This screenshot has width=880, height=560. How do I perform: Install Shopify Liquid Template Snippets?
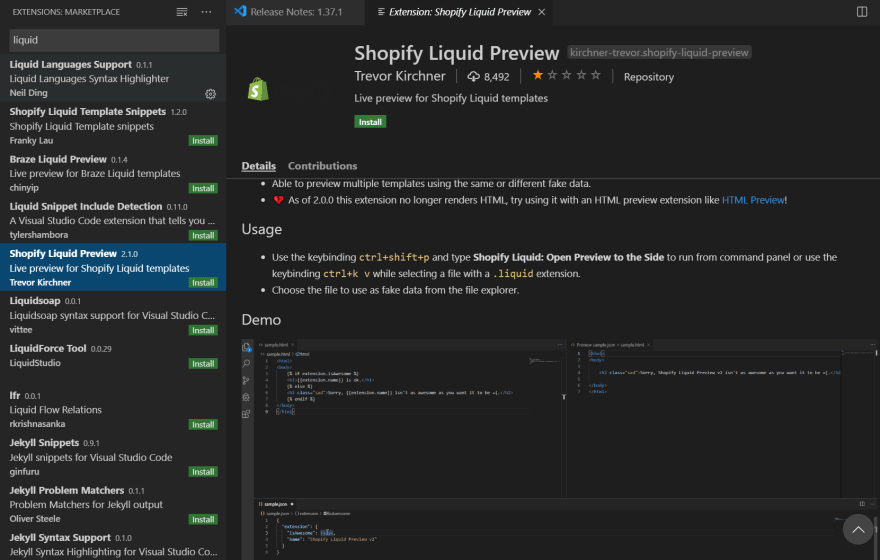coord(203,141)
